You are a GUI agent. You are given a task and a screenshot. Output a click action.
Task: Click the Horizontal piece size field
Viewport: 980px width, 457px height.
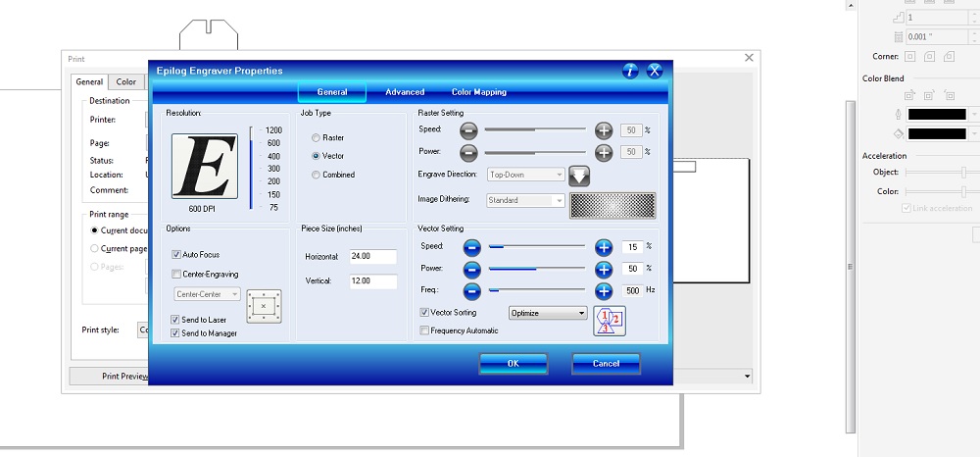(x=373, y=256)
